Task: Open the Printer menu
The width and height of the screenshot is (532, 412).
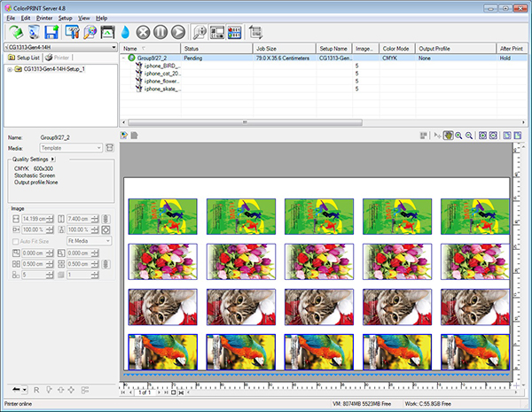Action: [43, 18]
